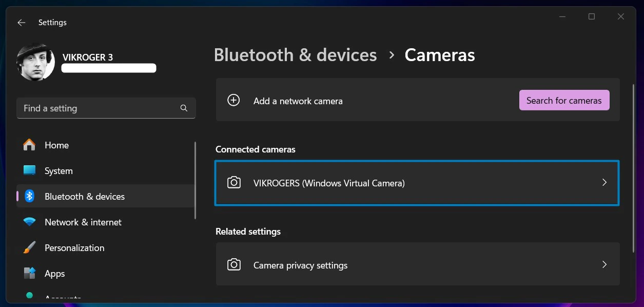Viewport: 644px width, 307px height.
Task: Click the Apps icon in sidebar
Action: pos(29,273)
